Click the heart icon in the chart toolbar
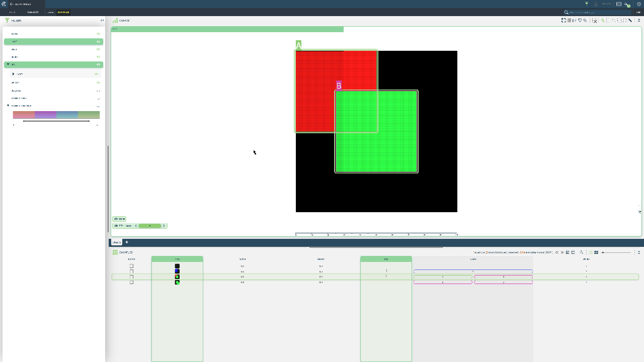The image size is (644, 362). (580, 21)
